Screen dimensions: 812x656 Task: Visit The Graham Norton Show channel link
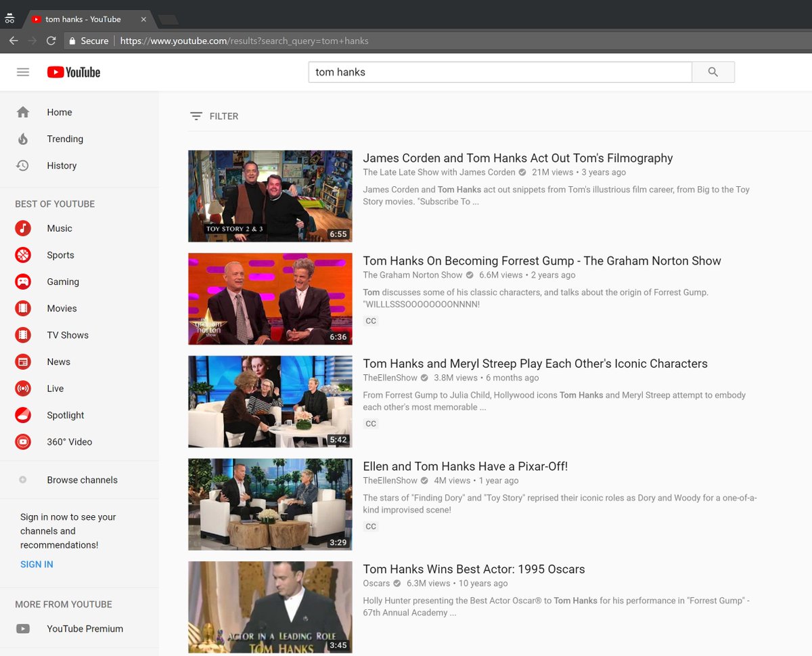tap(413, 275)
